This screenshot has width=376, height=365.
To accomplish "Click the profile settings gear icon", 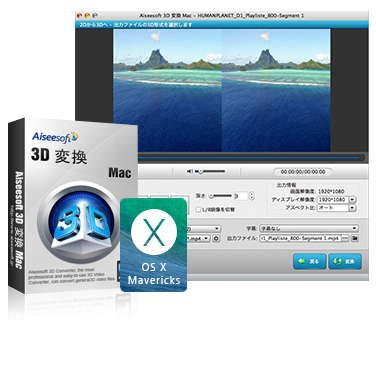I will [216, 238].
